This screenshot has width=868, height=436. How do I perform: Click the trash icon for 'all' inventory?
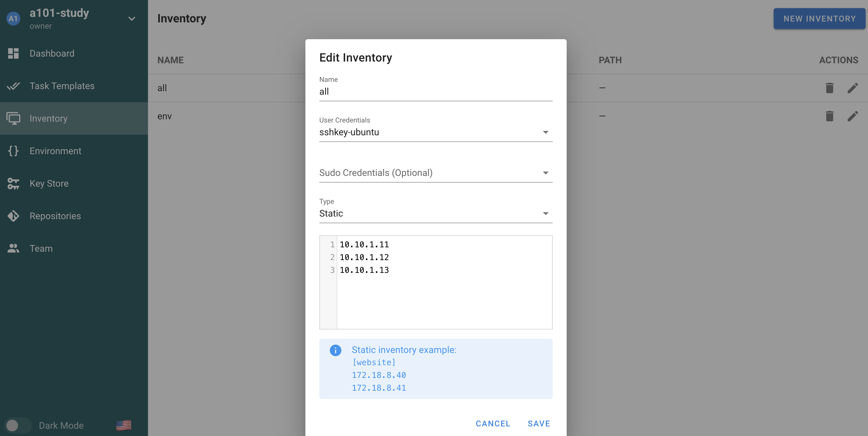[x=829, y=88]
